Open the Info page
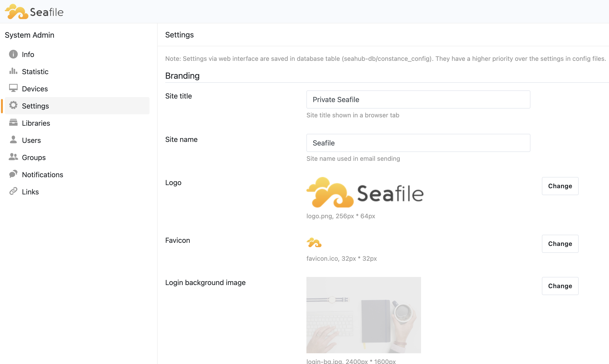This screenshot has height=364, width=609. [77, 54]
